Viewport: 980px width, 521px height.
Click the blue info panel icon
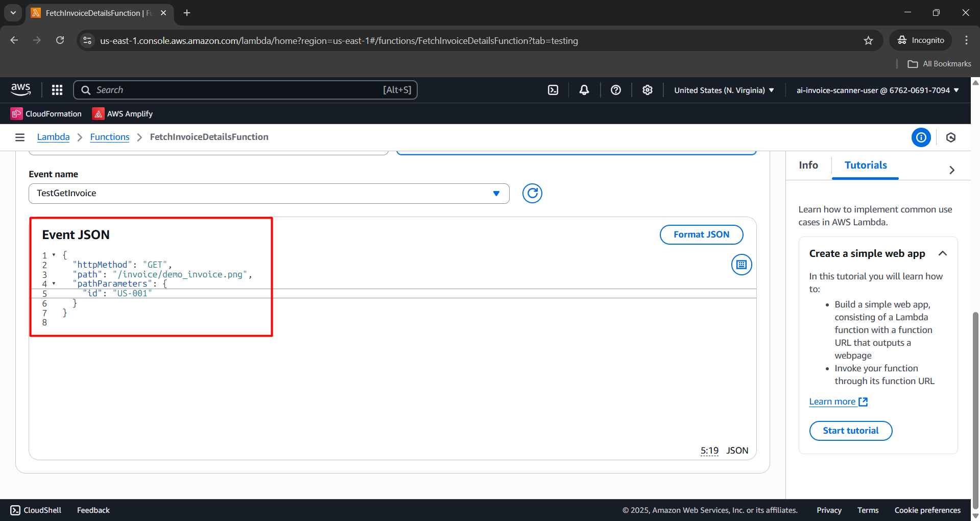[921, 137]
